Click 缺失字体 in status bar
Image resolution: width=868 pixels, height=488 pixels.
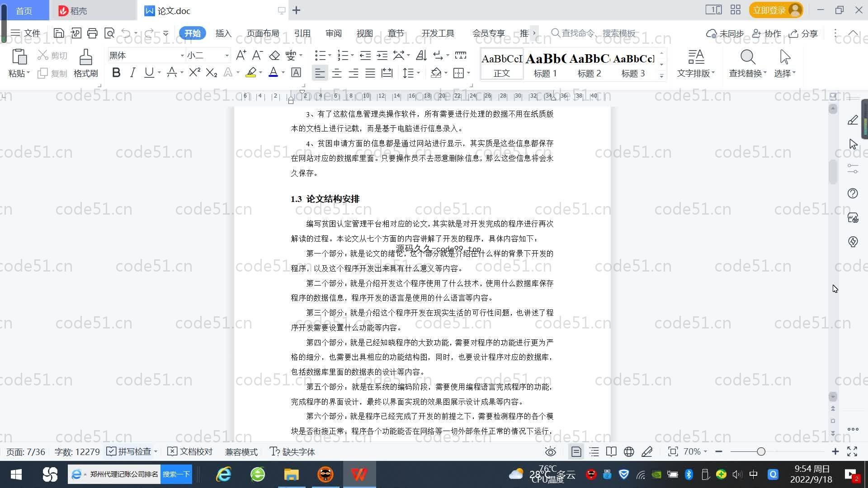(x=292, y=451)
